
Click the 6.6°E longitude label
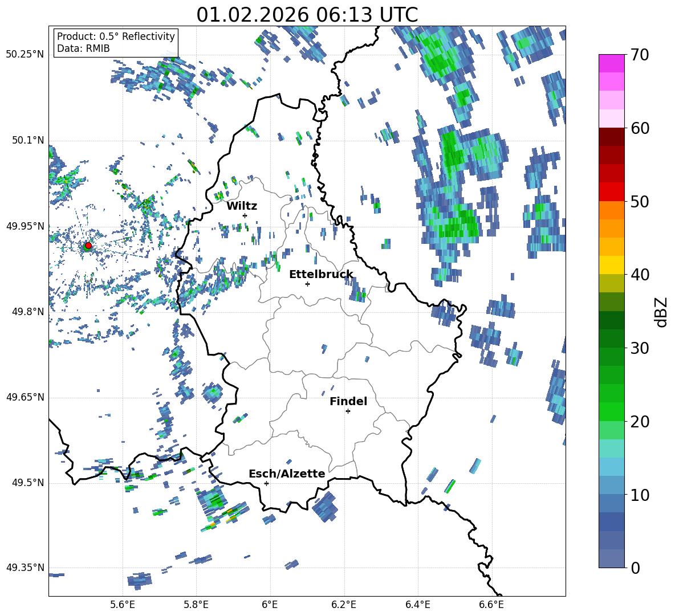click(x=491, y=605)
